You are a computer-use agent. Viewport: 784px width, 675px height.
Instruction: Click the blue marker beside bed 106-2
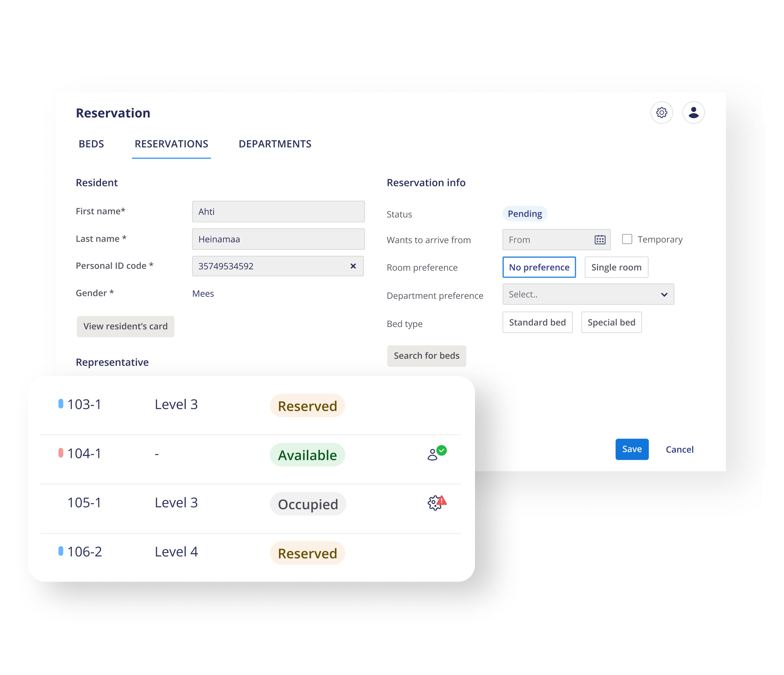pos(61,551)
